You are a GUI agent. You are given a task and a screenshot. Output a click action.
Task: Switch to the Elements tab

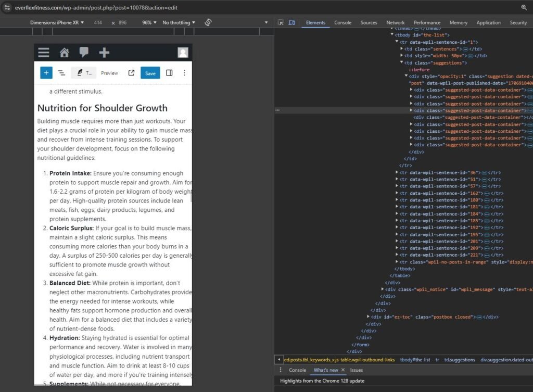(315, 22)
